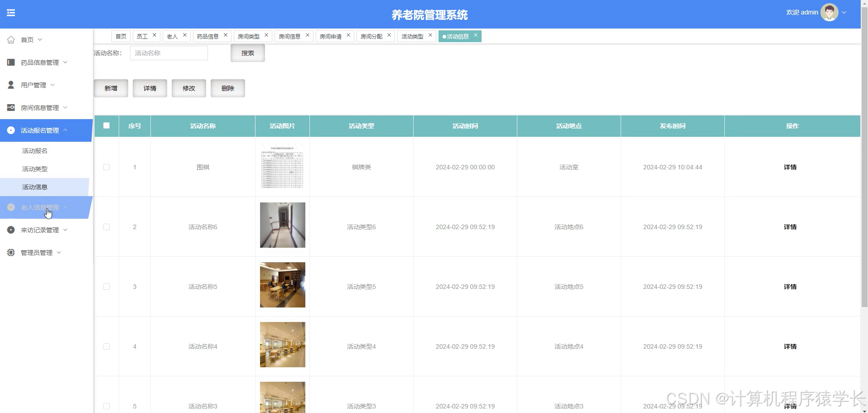This screenshot has height=413, width=868.
Task: Switch to the 员工 tab
Action: coord(143,36)
